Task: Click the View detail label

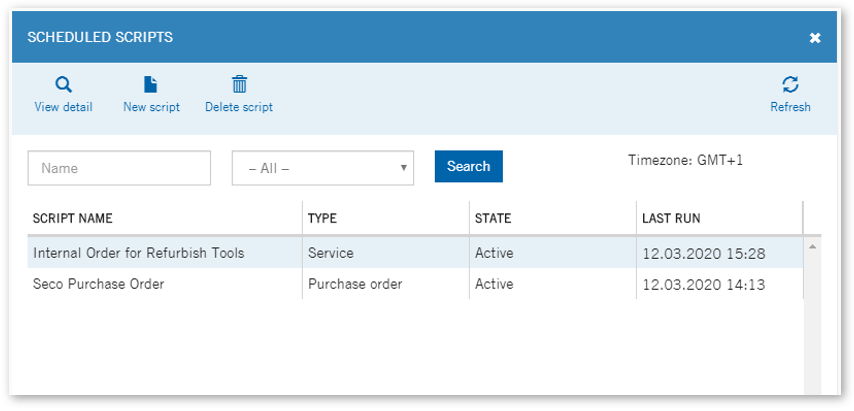Action: (x=63, y=107)
